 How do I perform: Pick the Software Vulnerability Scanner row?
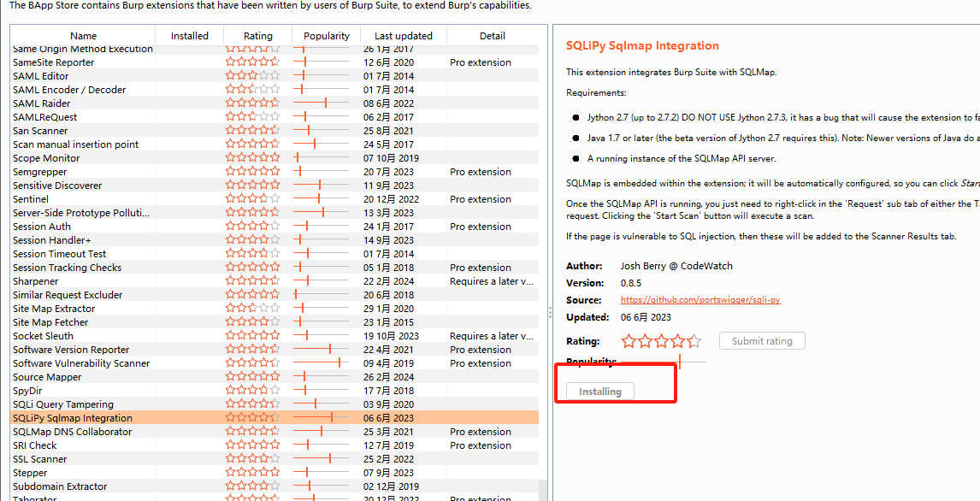tap(275, 363)
